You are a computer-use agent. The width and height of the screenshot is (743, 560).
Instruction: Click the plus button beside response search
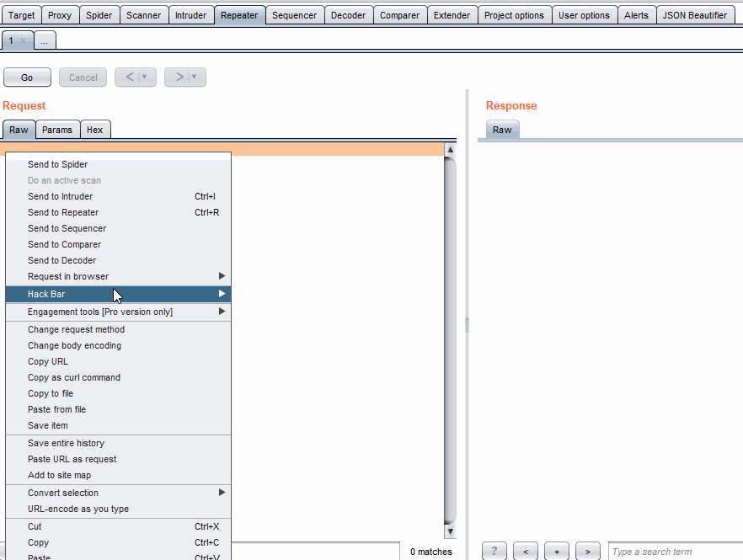(556, 552)
